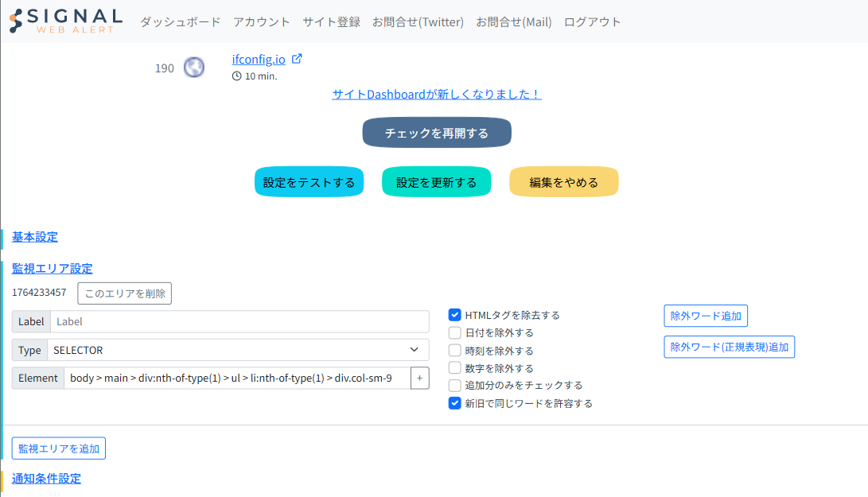Check the 数字を除外する option
The width and height of the screenshot is (868, 497).
pyautogui.click(x=455, y=368)
